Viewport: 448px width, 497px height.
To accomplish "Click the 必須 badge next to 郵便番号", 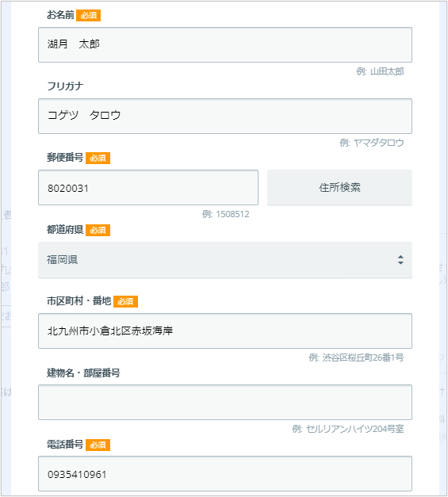I will tap(98, 159).
